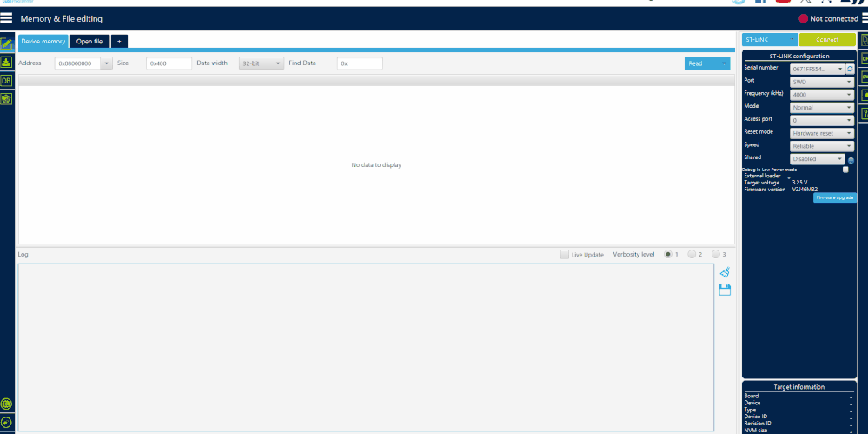Open the Data width 32-bit dropdown

coord(262,63)
